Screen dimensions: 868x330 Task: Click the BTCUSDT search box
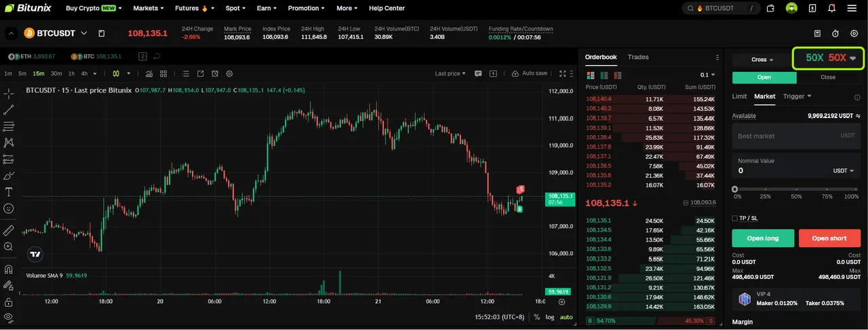tap(722, 8)
